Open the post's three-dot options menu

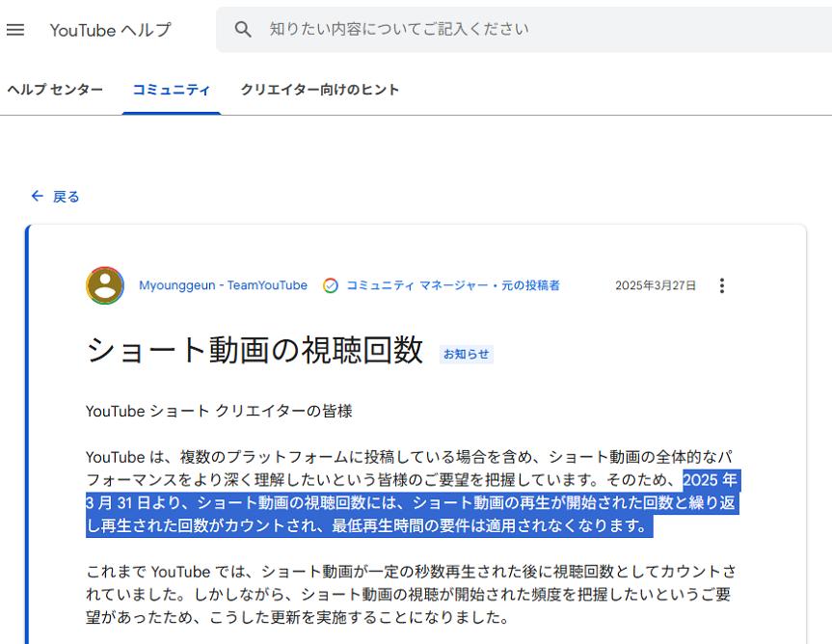pyautogui.click(x=722, y=285)
